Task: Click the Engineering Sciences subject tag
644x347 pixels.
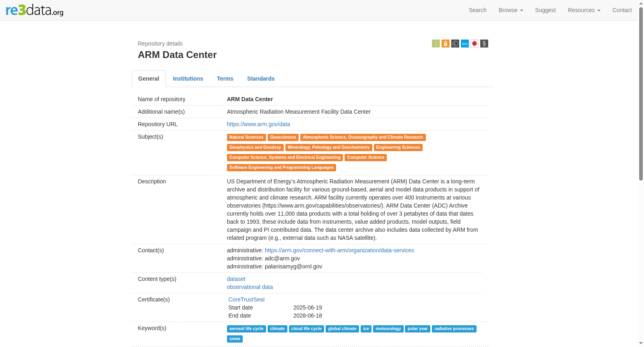Action: tap(398, 148)
